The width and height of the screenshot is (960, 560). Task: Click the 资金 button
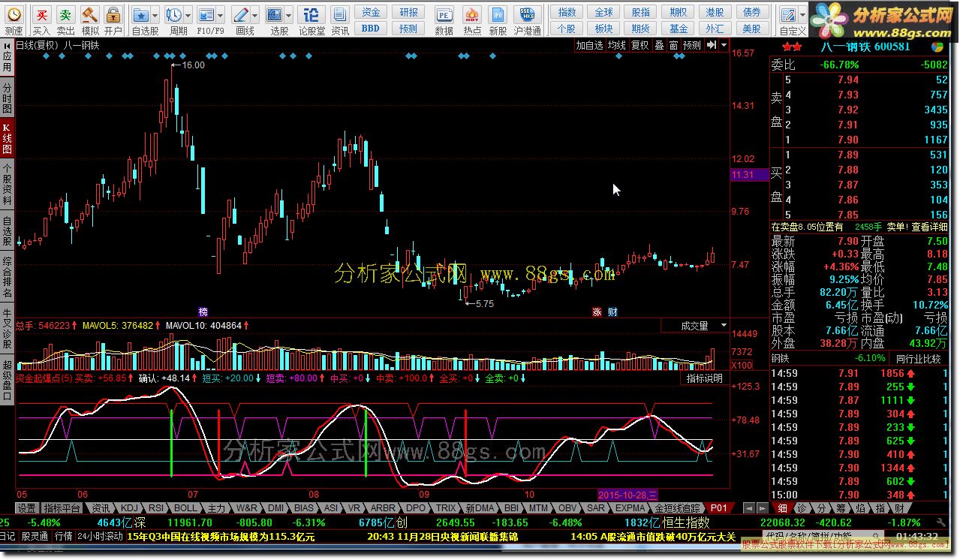point(371,13)
